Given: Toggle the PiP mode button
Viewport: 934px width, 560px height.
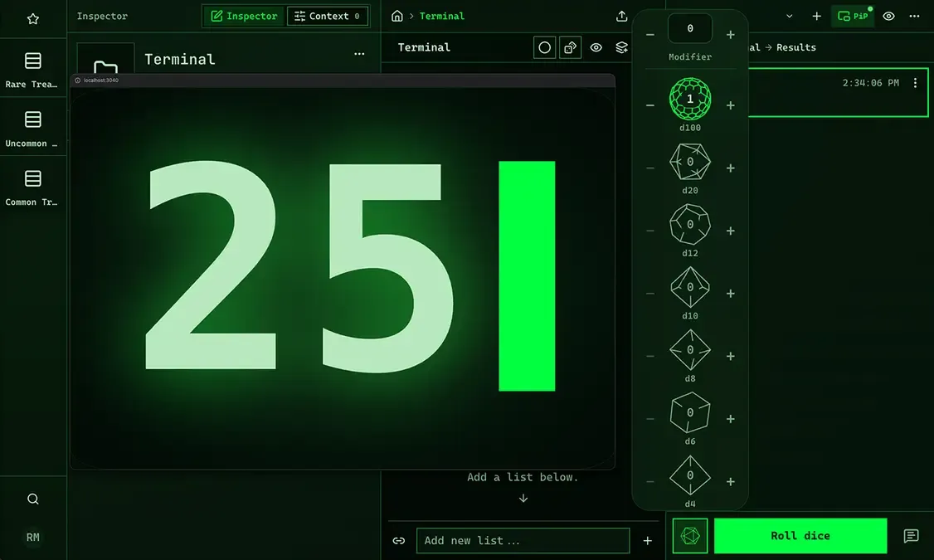Looking at the screenshot, I should (x=853, y=16).
